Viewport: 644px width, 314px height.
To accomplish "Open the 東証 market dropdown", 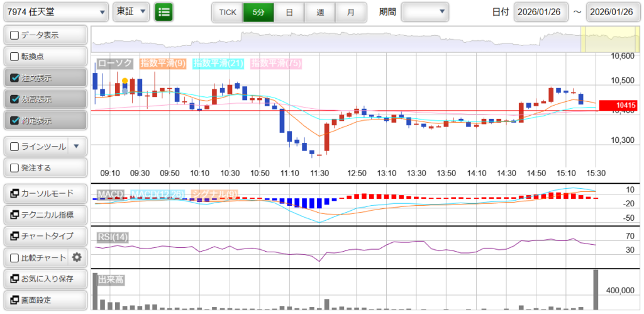I will pyautogui.click(x=131, y=12).
